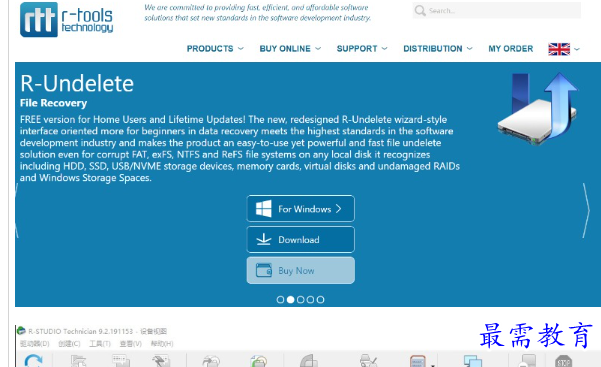Screen dimensions: 601x367
Task: Expand the DISTRIBUTION menu
Action: click(438, 49)
